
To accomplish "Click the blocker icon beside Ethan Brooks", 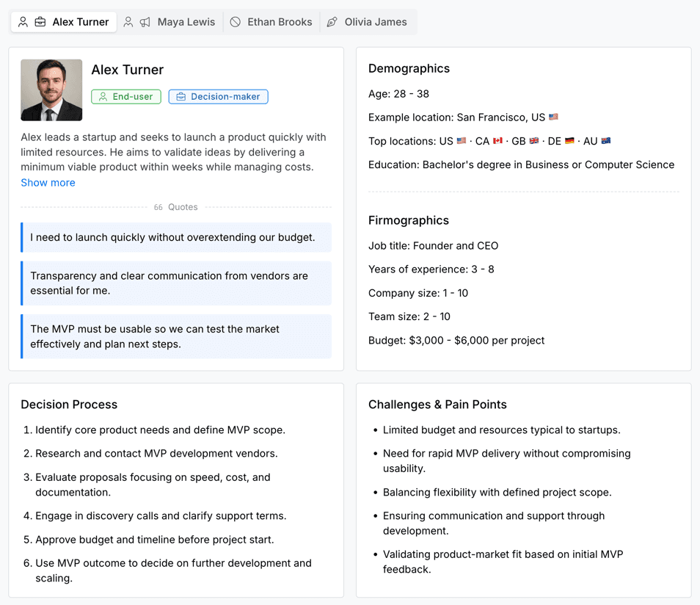I will point(235,22).
